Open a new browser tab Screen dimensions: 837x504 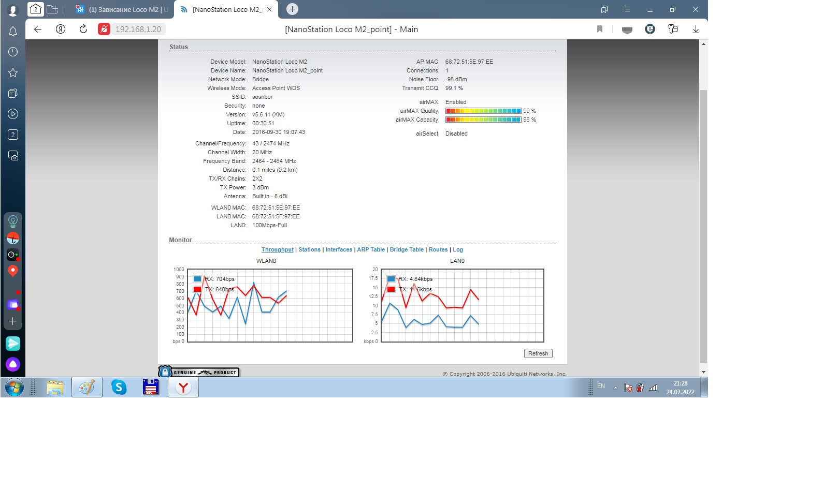click(x=292, y=9)
